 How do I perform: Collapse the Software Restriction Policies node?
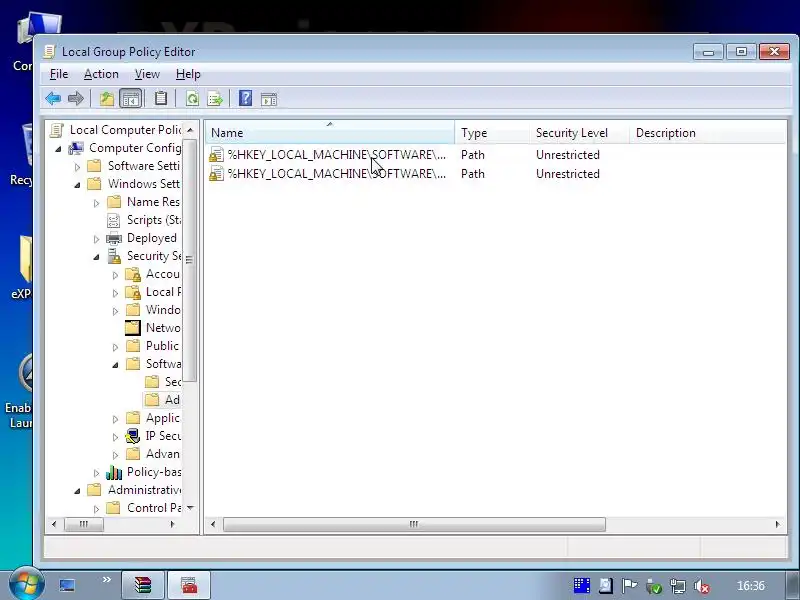pyautogui.click(x=115, y=365)
